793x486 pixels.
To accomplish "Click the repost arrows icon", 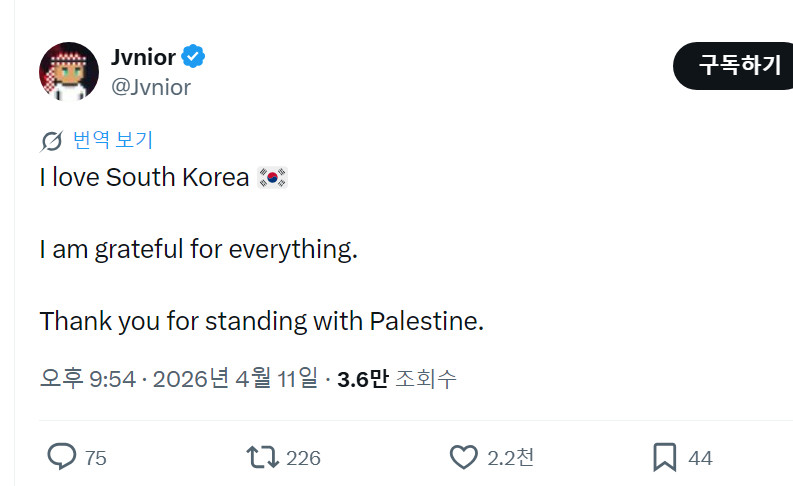I will tap(262, 457).
